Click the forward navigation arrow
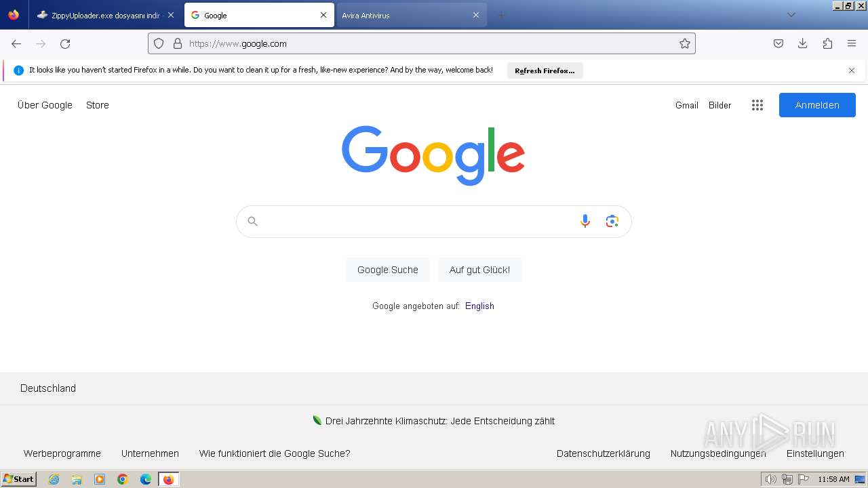Screen dimensions: 868x488 click(41, 43)
